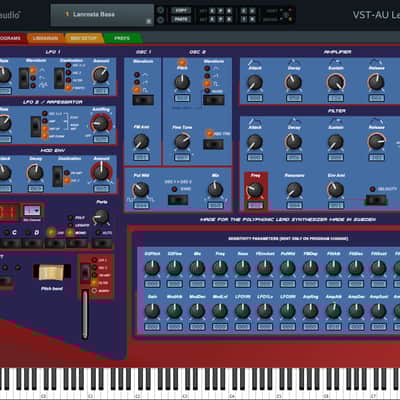
Task: Click the red selector switch beside the mod slider
Action: 85,273
